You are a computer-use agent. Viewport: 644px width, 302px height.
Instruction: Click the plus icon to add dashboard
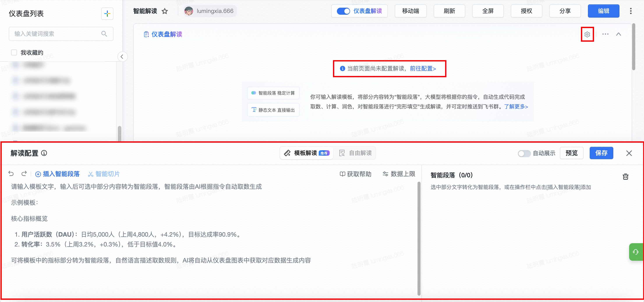tap(107, 14)
